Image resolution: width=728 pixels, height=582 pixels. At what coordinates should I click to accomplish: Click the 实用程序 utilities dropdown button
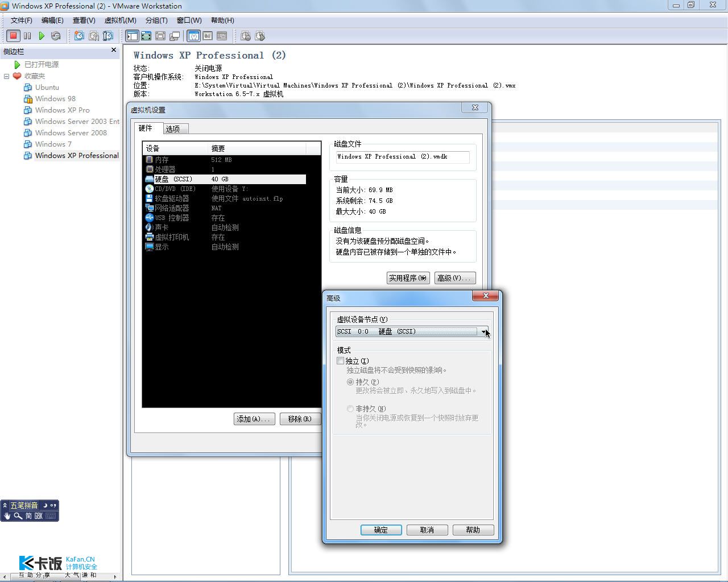coord(408,278)
